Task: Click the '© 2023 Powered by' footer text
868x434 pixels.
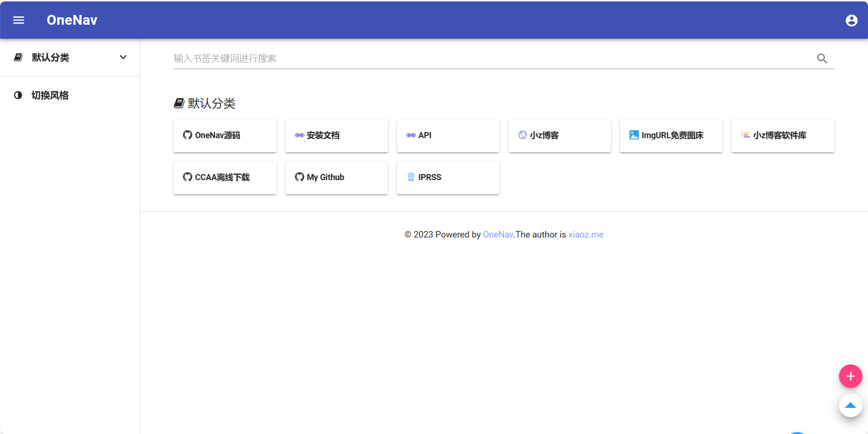Action: (x=442, y=234)
